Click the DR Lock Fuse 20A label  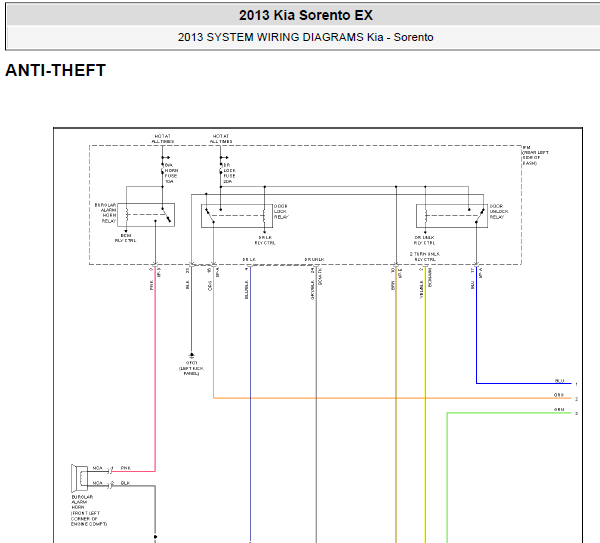[229, 173]
